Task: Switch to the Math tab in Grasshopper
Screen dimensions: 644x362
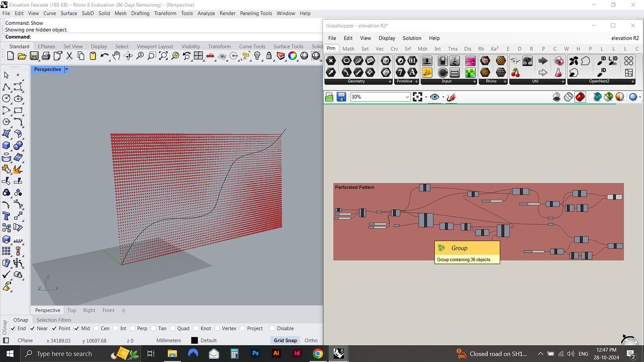Action: point(348,49)
